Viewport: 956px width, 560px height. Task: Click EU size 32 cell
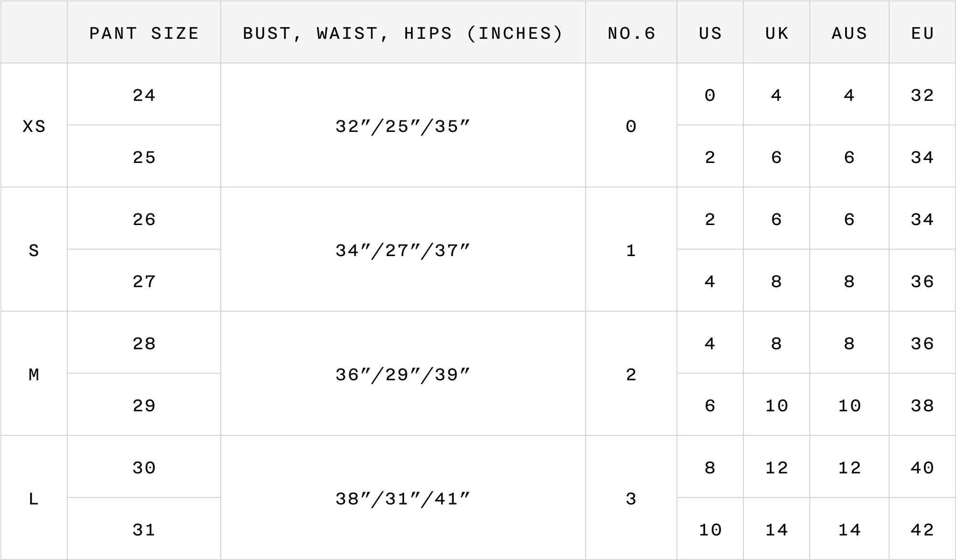click(923, 95)
